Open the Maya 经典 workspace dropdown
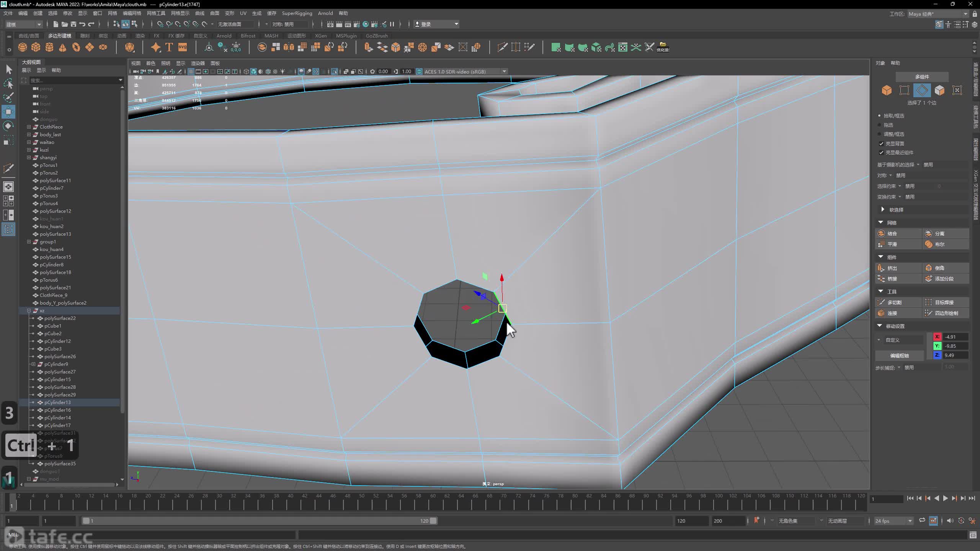The height and width of the screenshot is (551, 980). coord(938,14)
